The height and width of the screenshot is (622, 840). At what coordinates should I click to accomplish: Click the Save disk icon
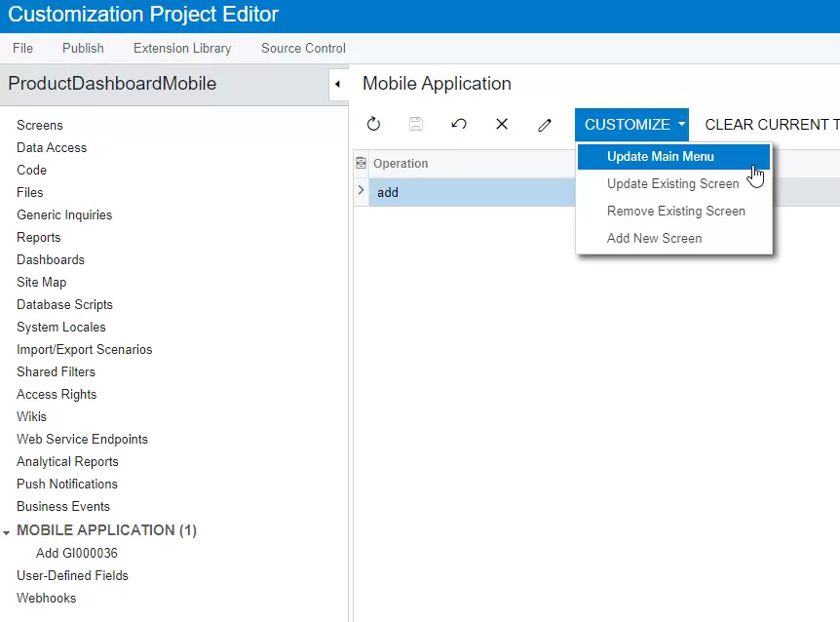(416, 125)
